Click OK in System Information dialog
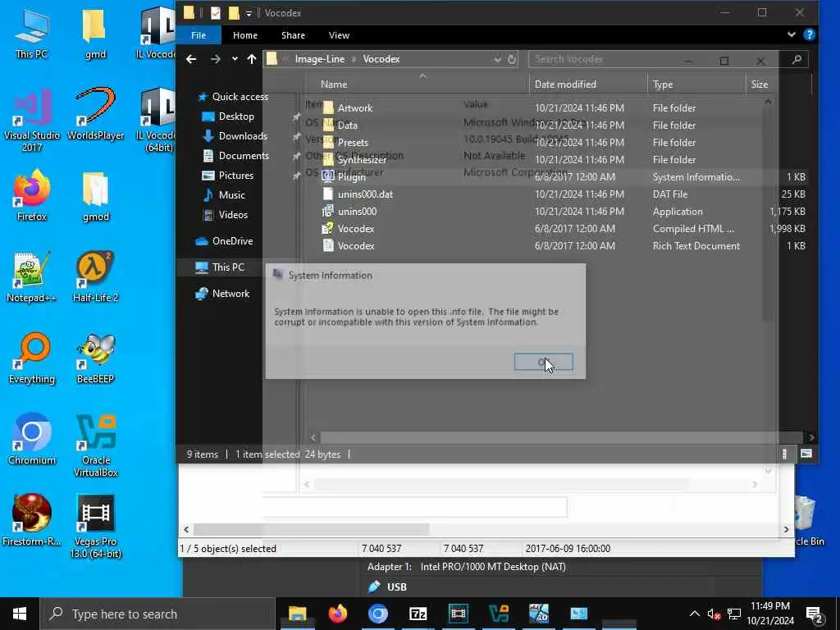 tap(543, 362)
